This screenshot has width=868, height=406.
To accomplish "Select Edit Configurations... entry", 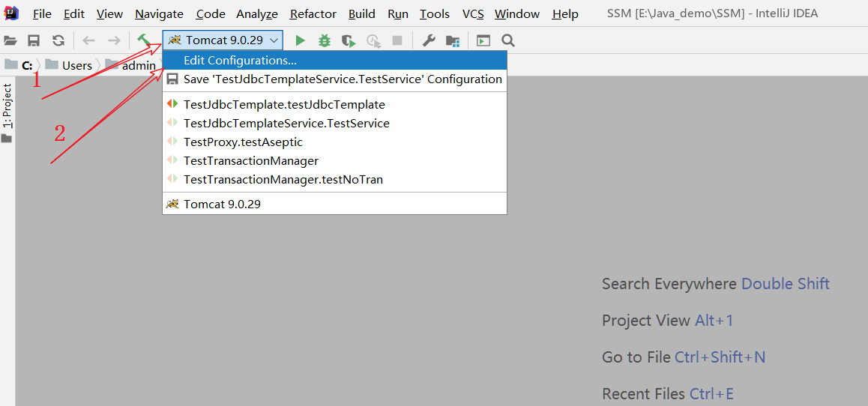I will [240, 60].
